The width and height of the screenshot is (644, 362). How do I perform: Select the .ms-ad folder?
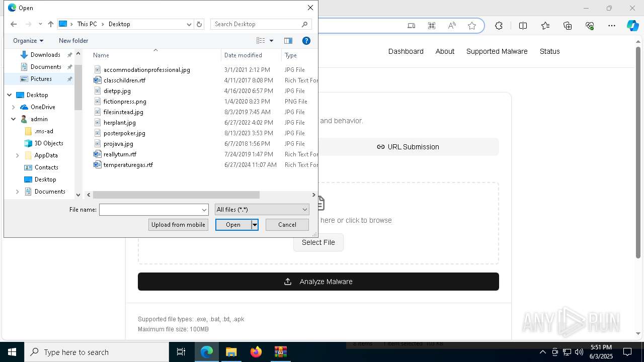(44, 131)
